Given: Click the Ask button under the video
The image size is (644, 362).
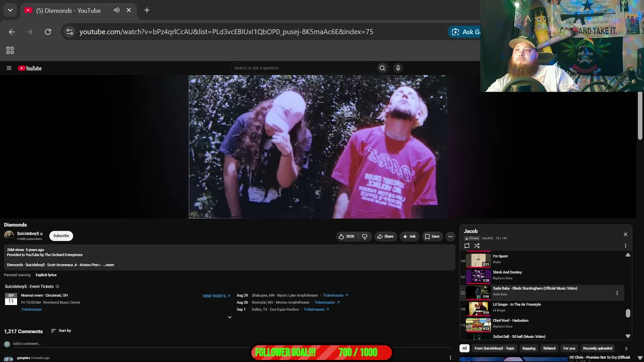Looking at the screenshot, I should tap(410, 236).
